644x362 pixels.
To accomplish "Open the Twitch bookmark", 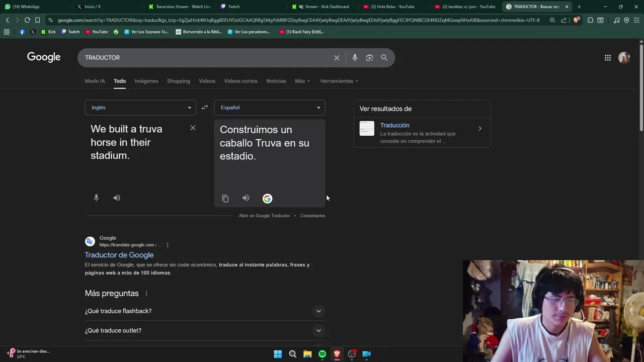I will pyautogui.click(x=70, y=32).
